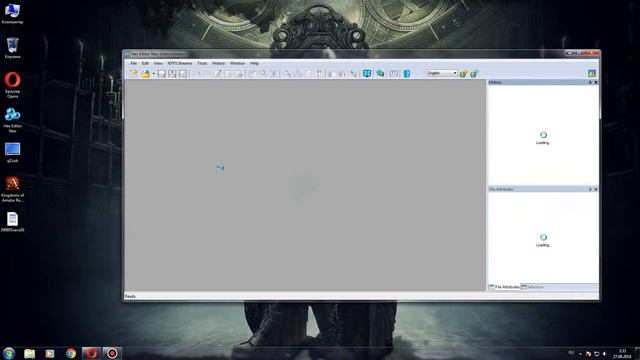The height and width of the screenshot is (360, 640).
Task: Select the text file icon on desktop
Action: (x=13, y=222)
